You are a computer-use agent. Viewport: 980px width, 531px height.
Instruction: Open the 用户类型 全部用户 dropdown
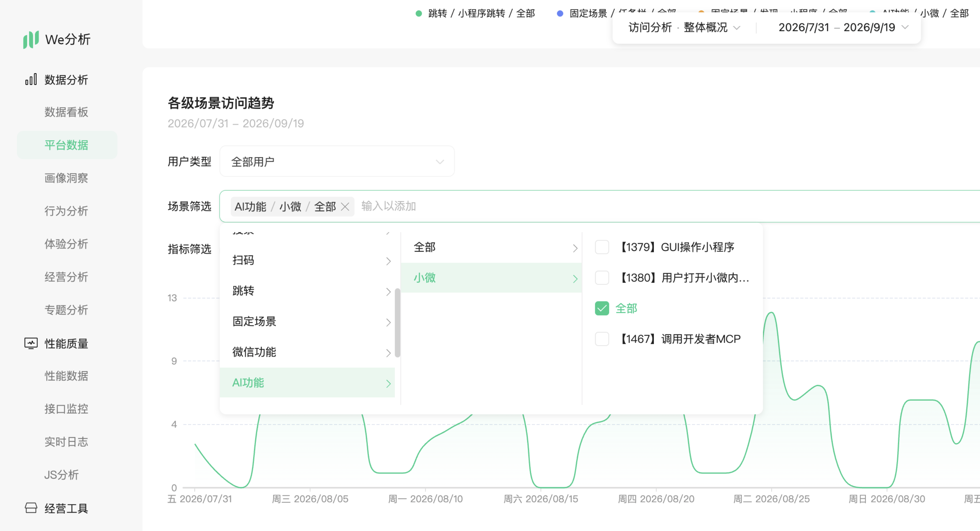tap(337, 161)
